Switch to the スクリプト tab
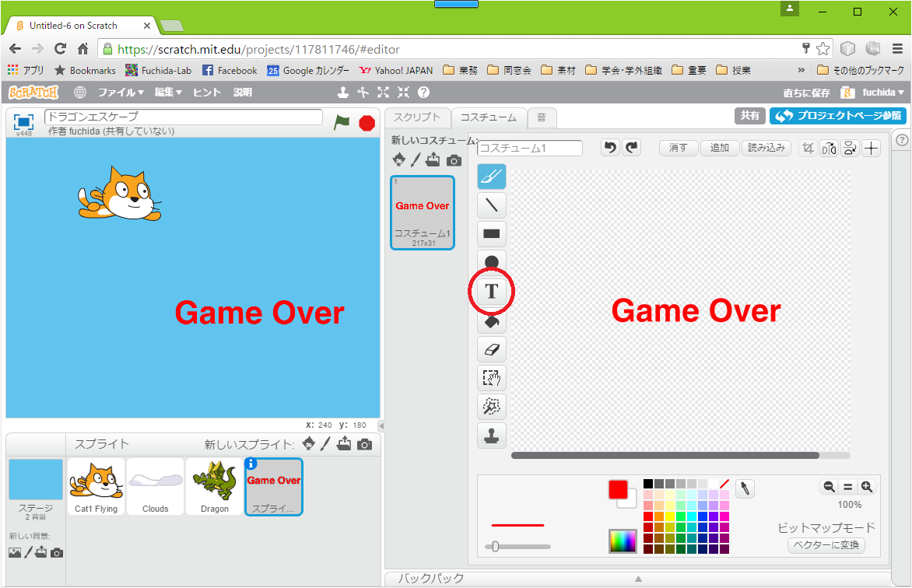 (417, 117)
